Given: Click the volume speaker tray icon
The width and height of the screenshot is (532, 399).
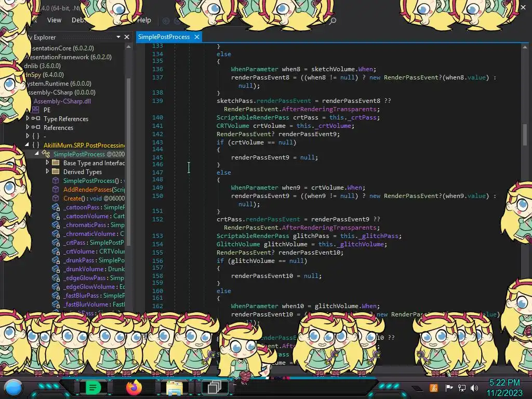Looking at the screenshot, I should pyautogui.click(x=474, y=388).
